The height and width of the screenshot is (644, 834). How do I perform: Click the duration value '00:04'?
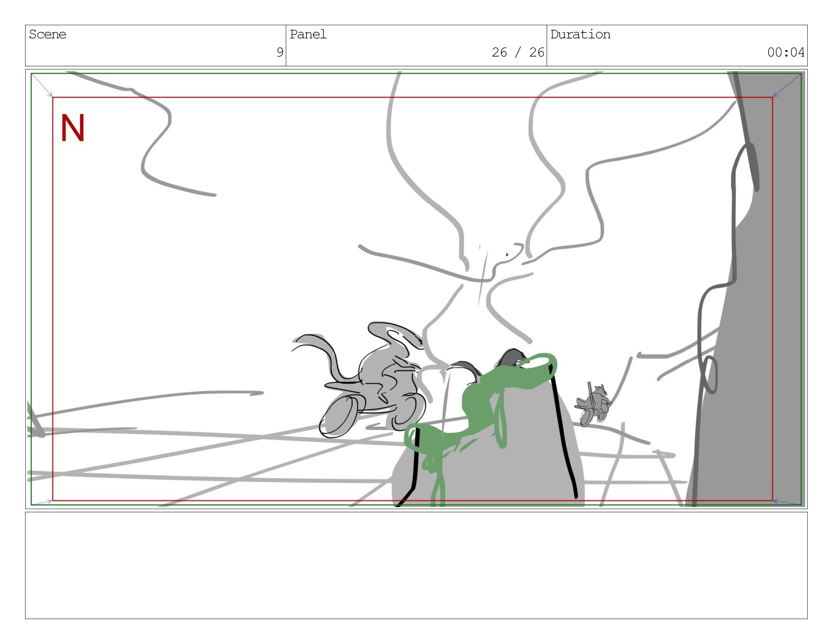point(785,52)
